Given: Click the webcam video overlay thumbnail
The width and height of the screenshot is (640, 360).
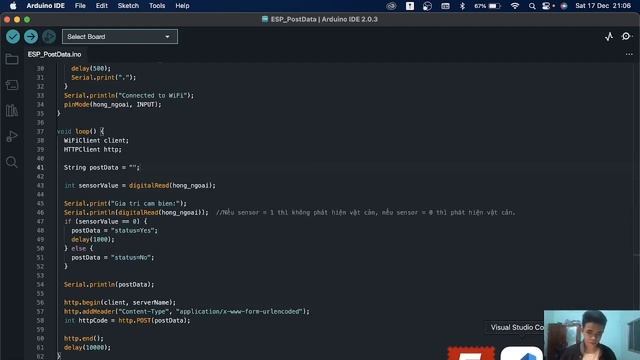Looking at the screenshot, I should pos(592,335).
